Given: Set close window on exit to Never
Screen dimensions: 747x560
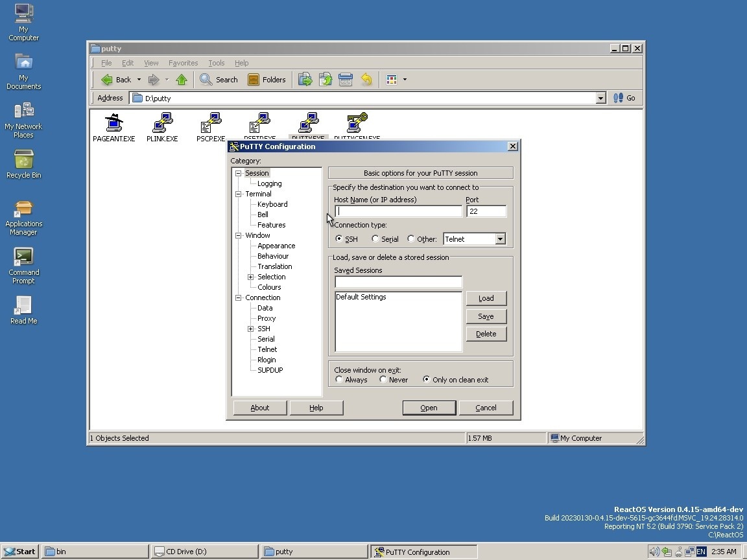Looking at the screenshot, I should coord(383,380).
